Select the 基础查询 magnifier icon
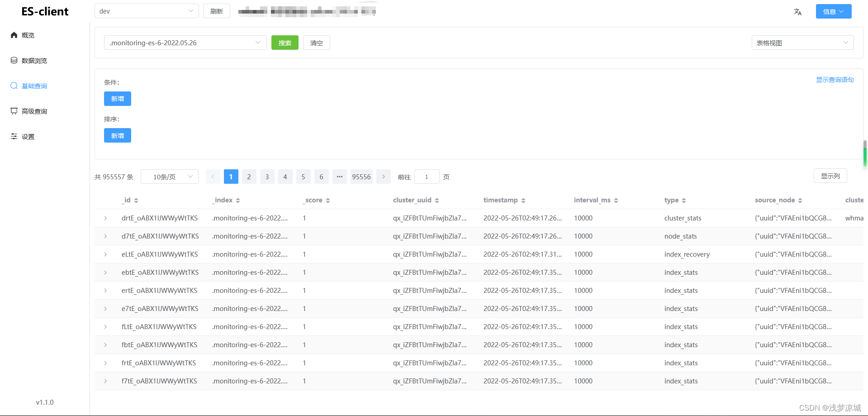This screenshot has width=868, height=416. coord(14,86)
